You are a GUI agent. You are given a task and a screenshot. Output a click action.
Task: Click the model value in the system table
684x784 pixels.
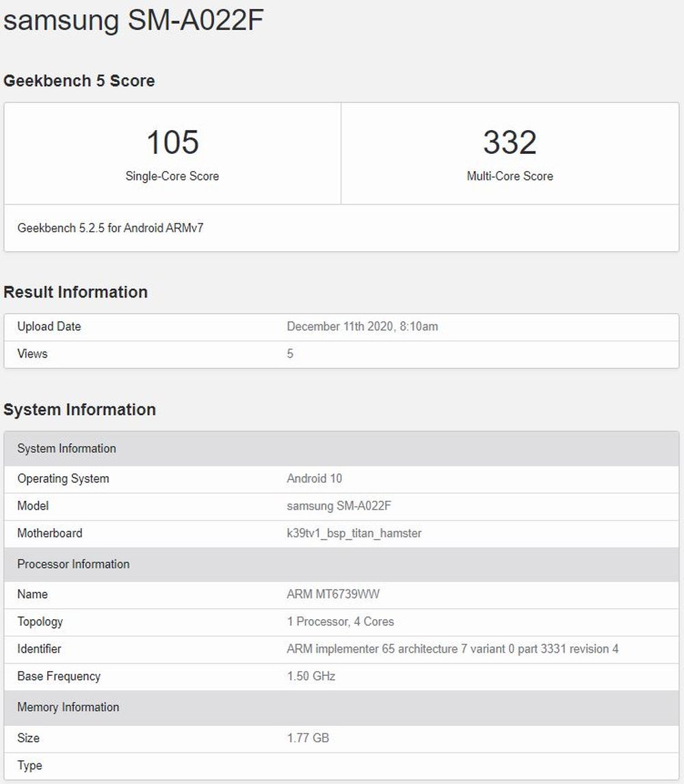click(339, 506)
